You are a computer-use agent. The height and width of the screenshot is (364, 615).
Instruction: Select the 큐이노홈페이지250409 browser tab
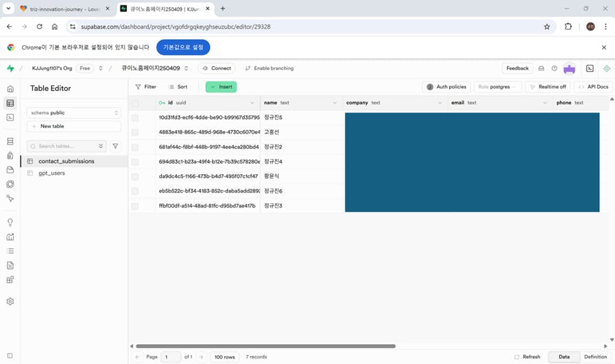pos(165,9)
